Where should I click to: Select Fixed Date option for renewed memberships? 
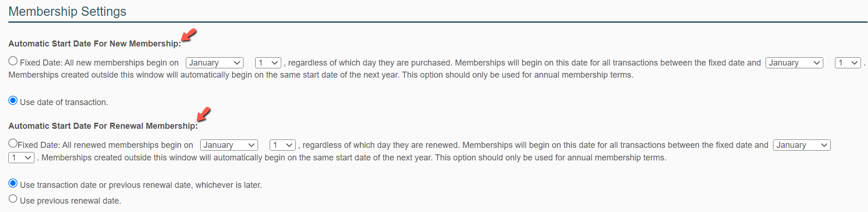(13, 143)
